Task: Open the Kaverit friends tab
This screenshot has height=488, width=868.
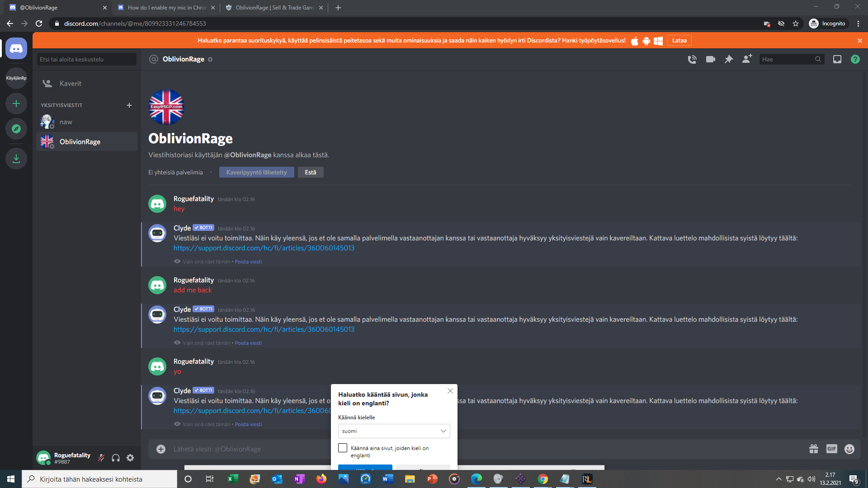Action: pyautogui.click(x=71, y=84)
